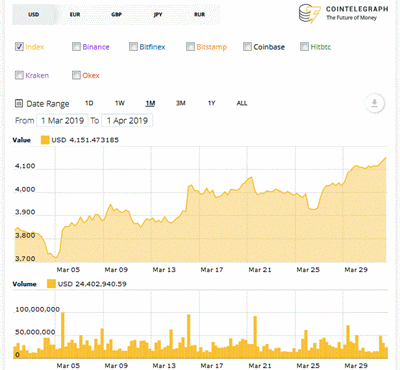Tick the Bitfinex checkbox
The width and height of the screenshot is (400, 370).
click(x=133, y=47)
